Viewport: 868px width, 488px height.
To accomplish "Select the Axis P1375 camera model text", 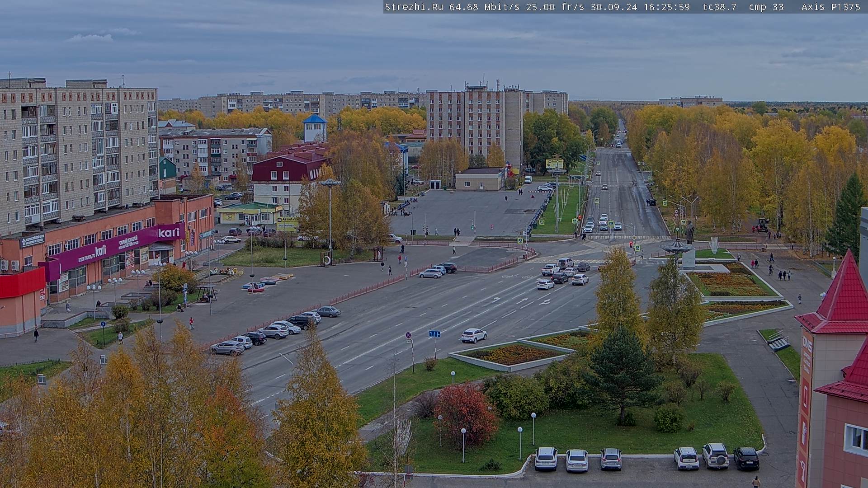I will (x=831, y=7).
